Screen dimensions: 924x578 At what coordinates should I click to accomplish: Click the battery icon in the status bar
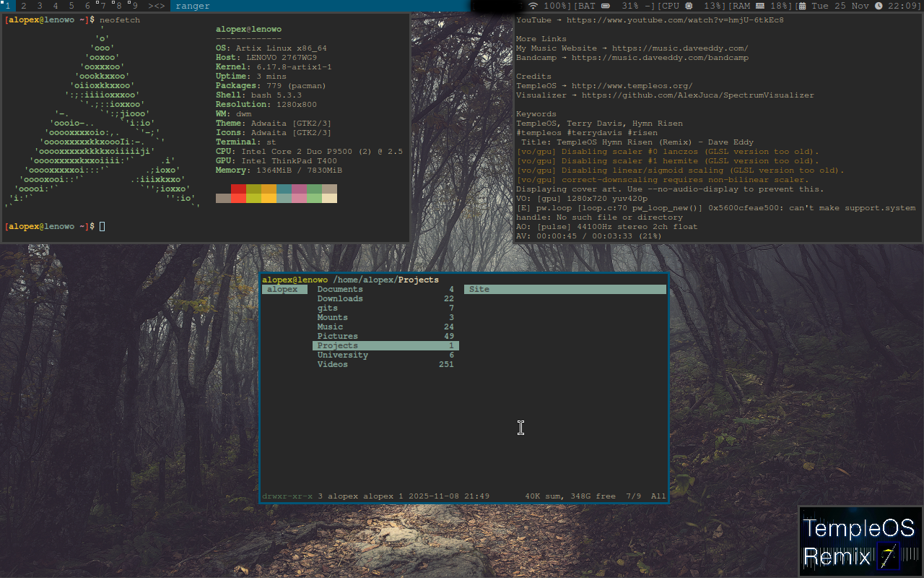605,6
